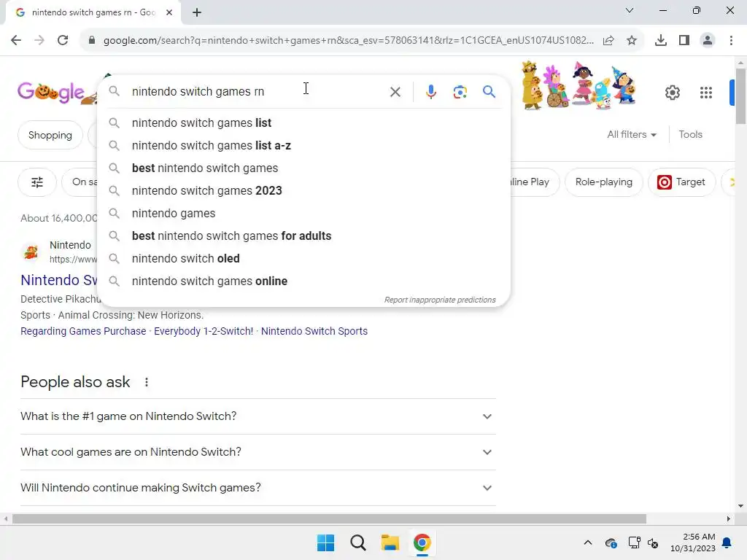The height and width of the screenshot is (560, 747).
Task: Open Chrome's three-dot menu
Action: [x=731, y=41]
